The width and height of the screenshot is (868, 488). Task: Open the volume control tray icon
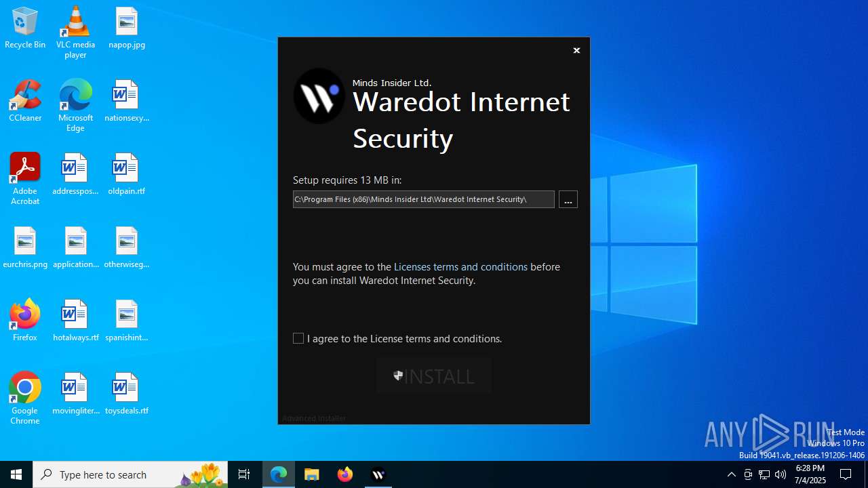[x=781, y=474]
